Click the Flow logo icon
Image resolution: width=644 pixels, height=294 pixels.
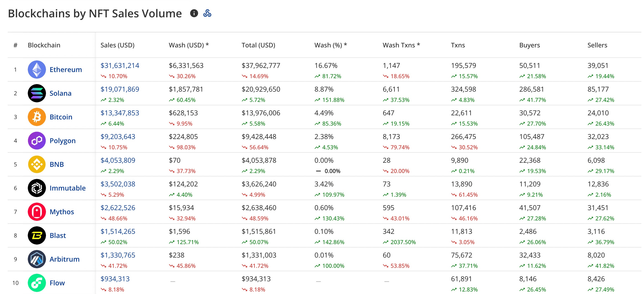tap(37, 283)
